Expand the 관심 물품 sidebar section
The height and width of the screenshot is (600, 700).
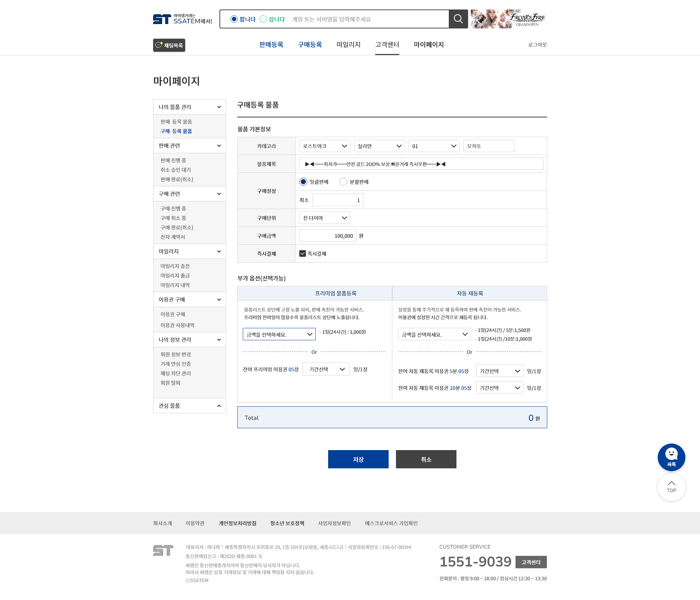(x=219, y=406)
